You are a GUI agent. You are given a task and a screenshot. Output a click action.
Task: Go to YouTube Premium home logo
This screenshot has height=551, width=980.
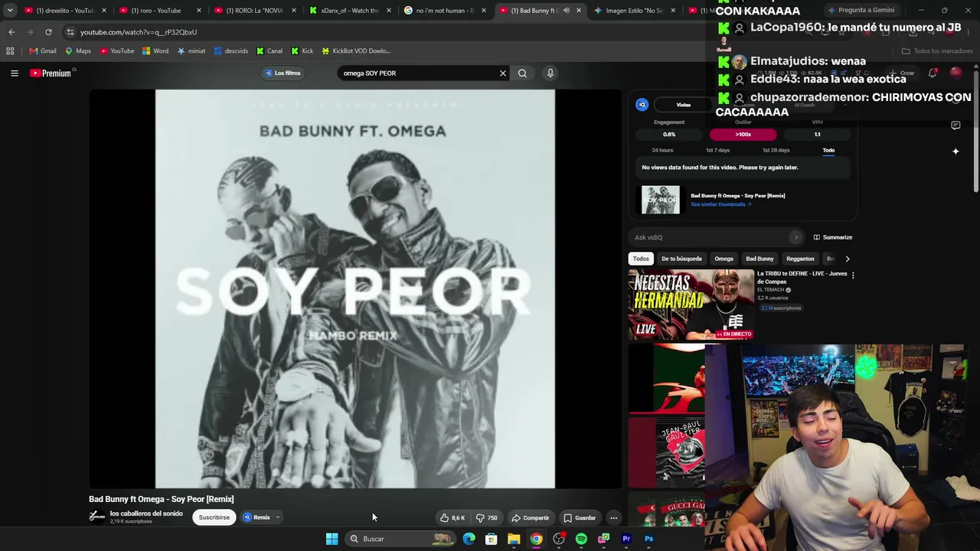pos(51,73)
